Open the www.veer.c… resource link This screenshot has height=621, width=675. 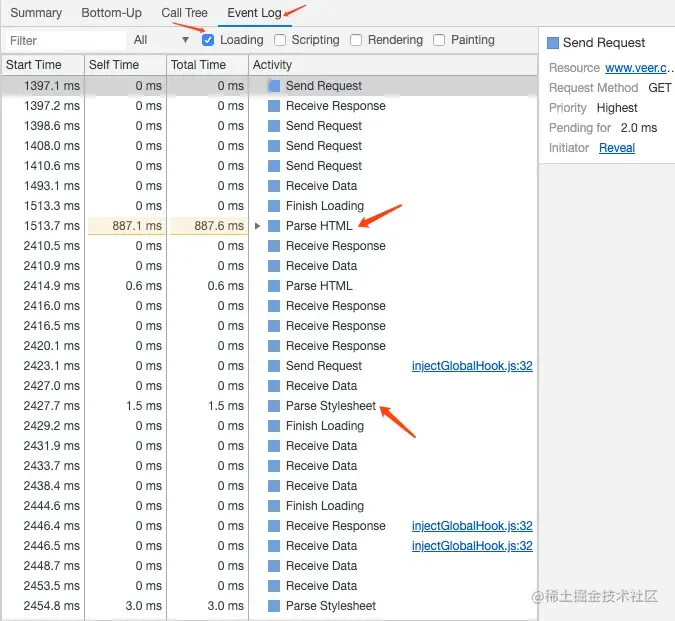[638, 68]
